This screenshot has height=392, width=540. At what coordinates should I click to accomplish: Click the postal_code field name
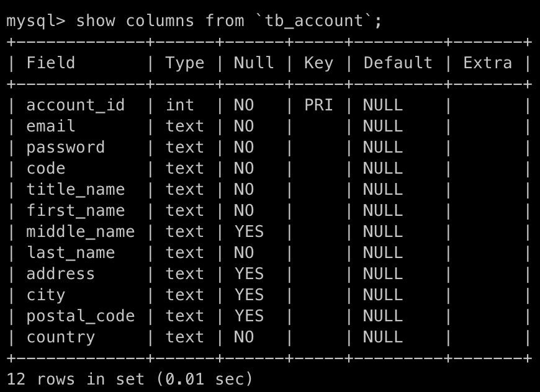(80, 316)
